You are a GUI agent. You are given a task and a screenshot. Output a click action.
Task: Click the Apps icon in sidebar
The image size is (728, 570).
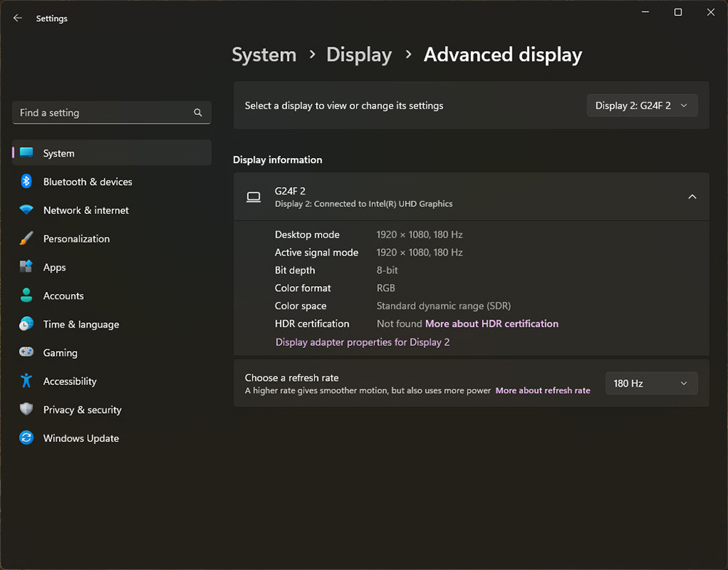pos(26,267)
